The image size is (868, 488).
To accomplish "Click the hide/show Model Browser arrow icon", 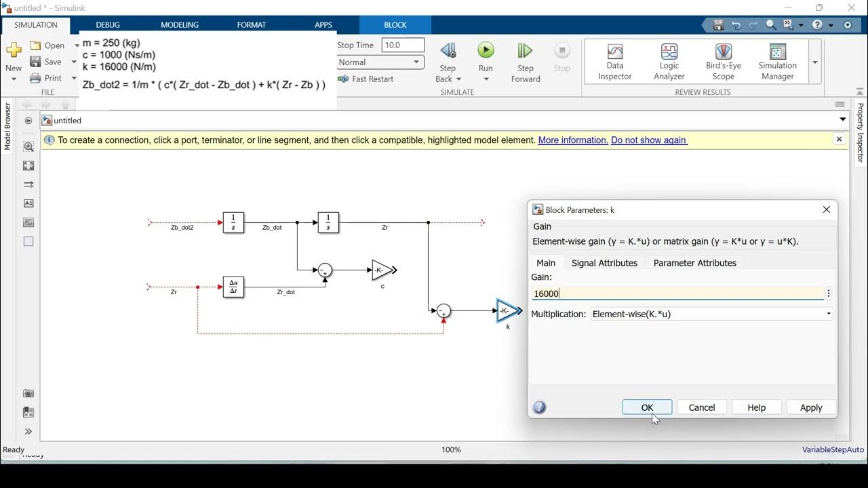I will click(28, 121).
